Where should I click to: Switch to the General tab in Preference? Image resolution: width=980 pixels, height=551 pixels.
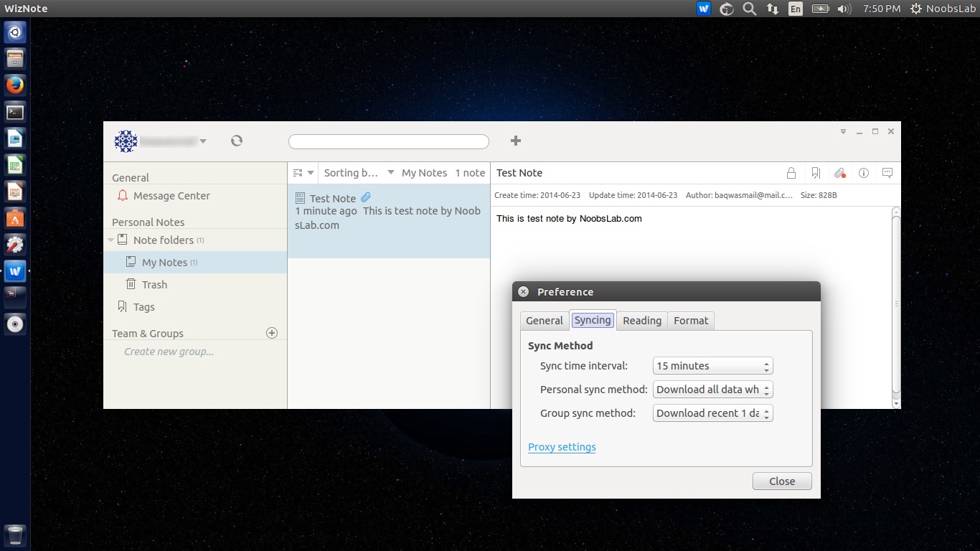[545, 321]
